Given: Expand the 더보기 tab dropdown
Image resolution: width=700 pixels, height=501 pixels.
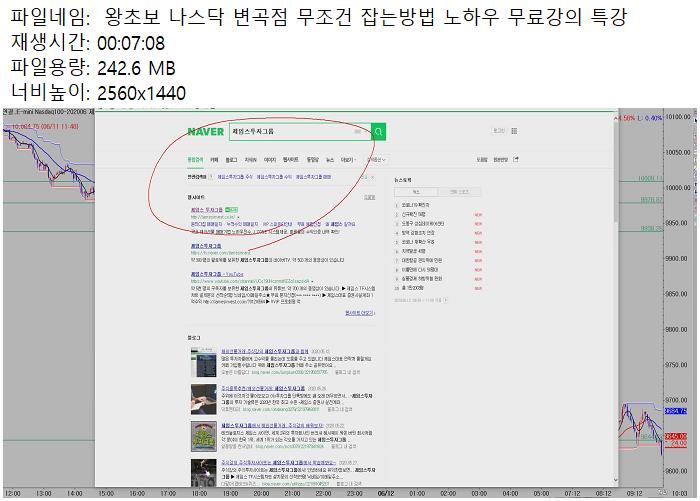Looking at the screenshot, I should point(349,159).
